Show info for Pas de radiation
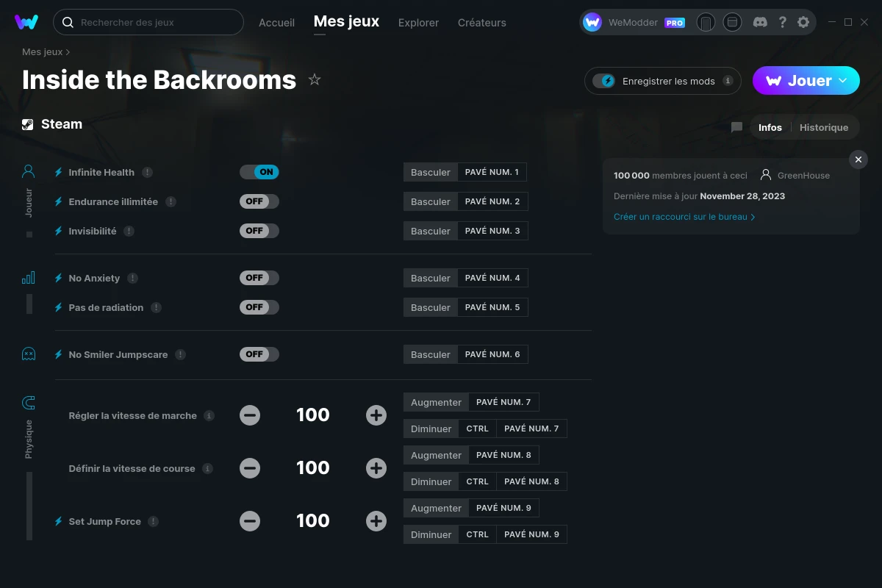The height and width of the screenshot is (588, 882). pos(156,307)
